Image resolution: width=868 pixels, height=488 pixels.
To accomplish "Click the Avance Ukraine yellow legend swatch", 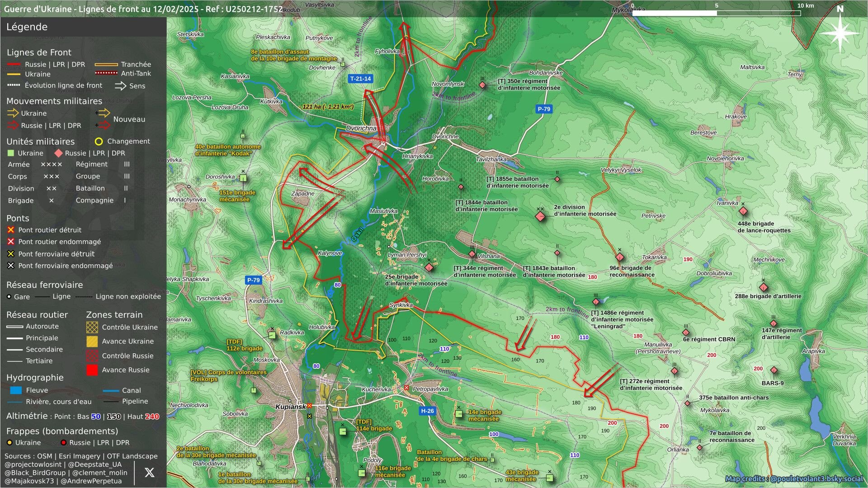I will [92, 342].
